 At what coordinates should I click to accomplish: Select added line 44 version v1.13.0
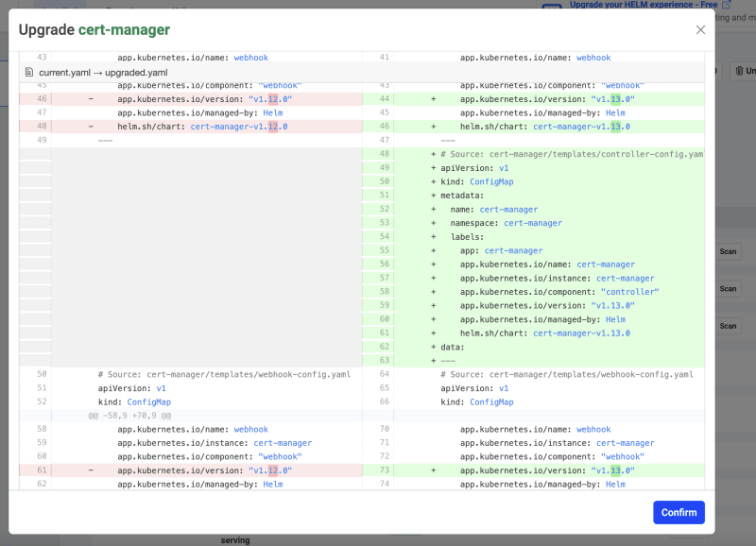(533, 99)
